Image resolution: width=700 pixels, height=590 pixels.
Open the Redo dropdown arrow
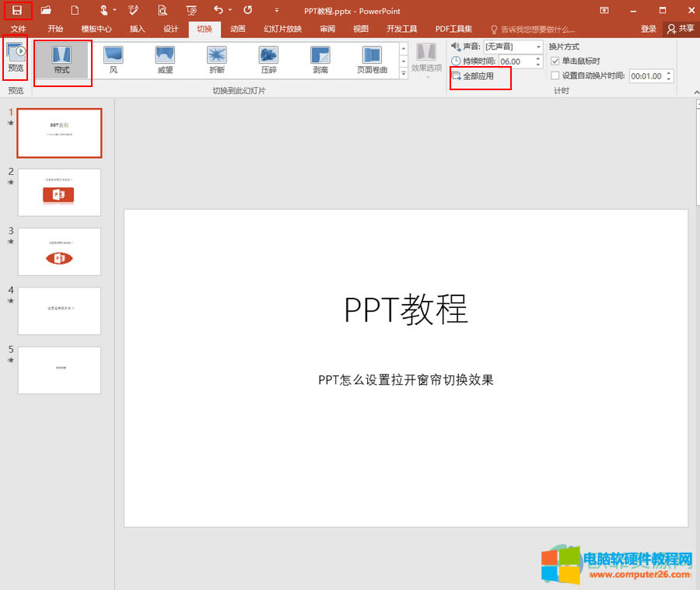click(229, 10)
